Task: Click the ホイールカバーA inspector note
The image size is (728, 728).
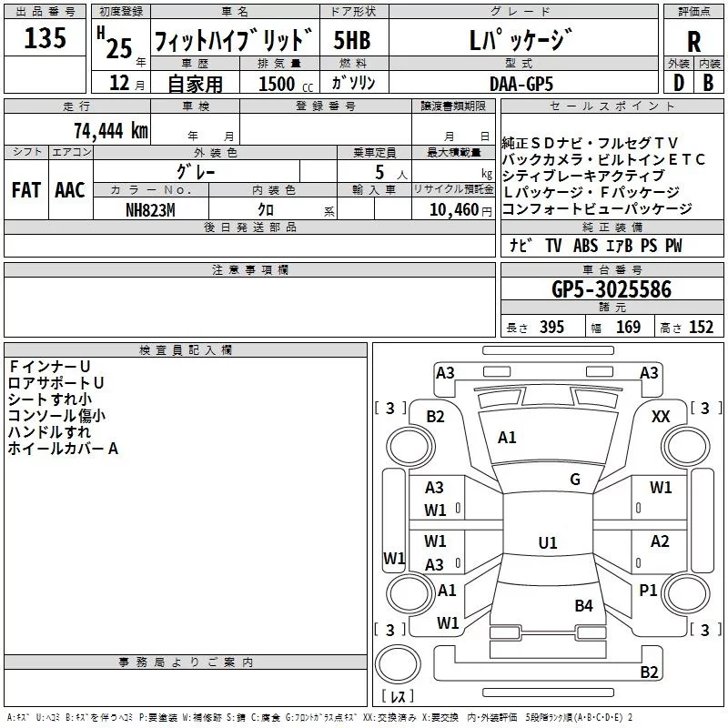Action: 63,449
